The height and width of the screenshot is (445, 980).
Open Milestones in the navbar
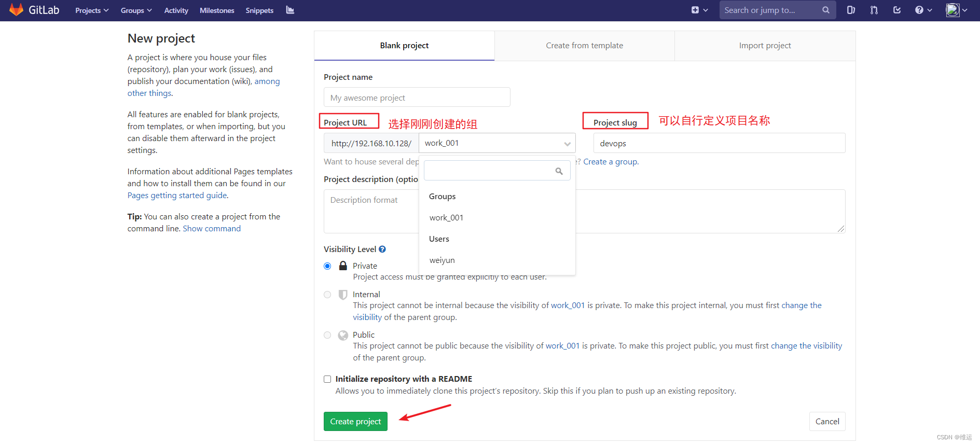point(217,10)
